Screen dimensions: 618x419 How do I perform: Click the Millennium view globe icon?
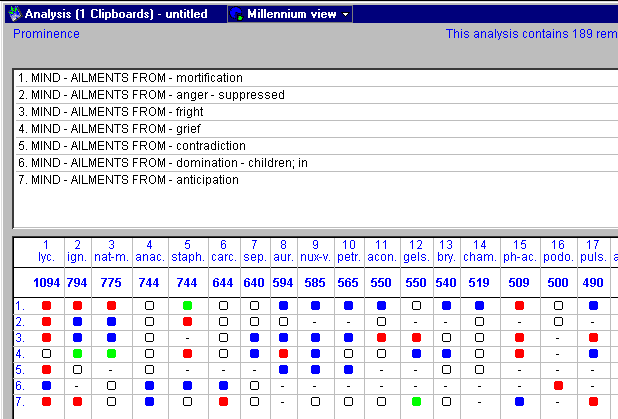point(236,14)
